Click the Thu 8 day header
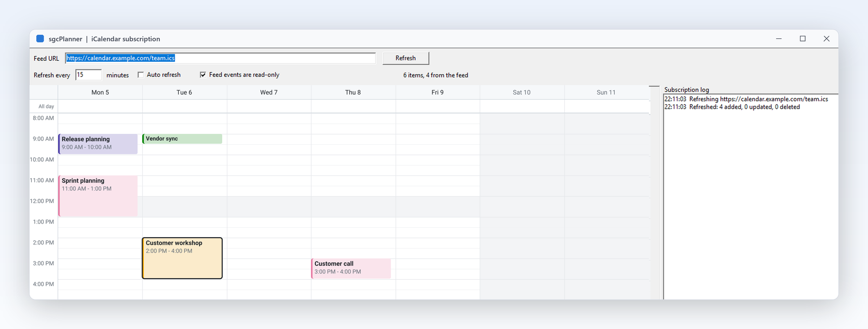The height and width of the screenshot is (329, 868). [x=353, y=92]
